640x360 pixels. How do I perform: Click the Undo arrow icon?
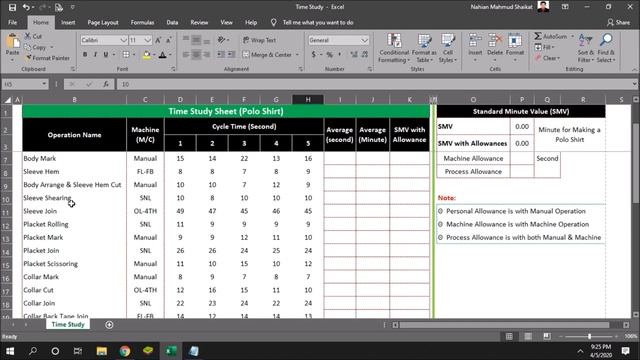coord(26,7)
